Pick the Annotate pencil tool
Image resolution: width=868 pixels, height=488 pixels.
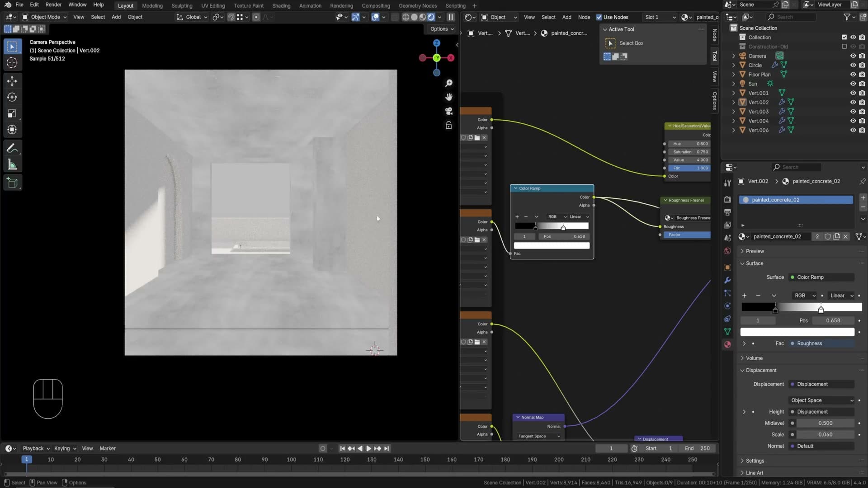click(x=12, y=148)
